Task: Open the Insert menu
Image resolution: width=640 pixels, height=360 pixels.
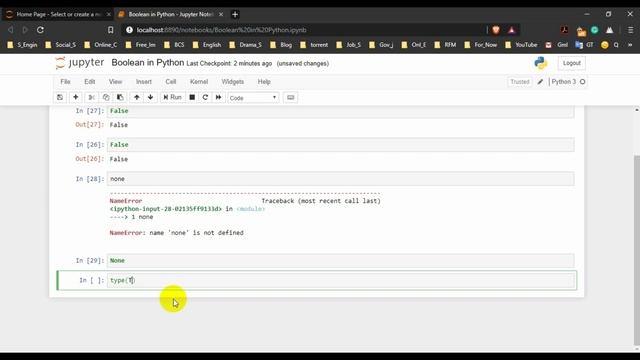Action: (x=144, y=82)
